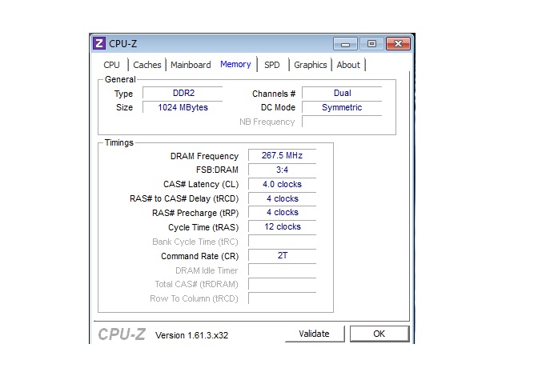This screenshot has height=392, width=534.
Task: Click the grayed Row To Column (tRCD) label
Action: click(x=194, y=298)
